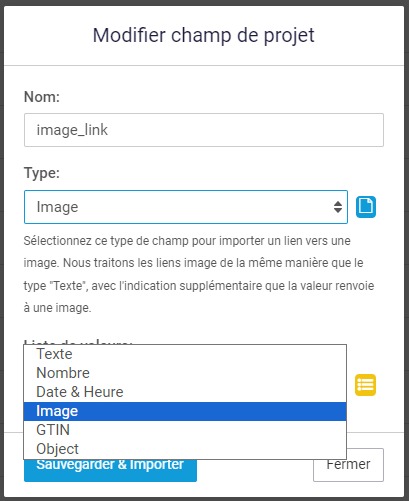409x501 pixels.
Task: Click the Modifier champ de projet heading
Action: pos(204,35)
